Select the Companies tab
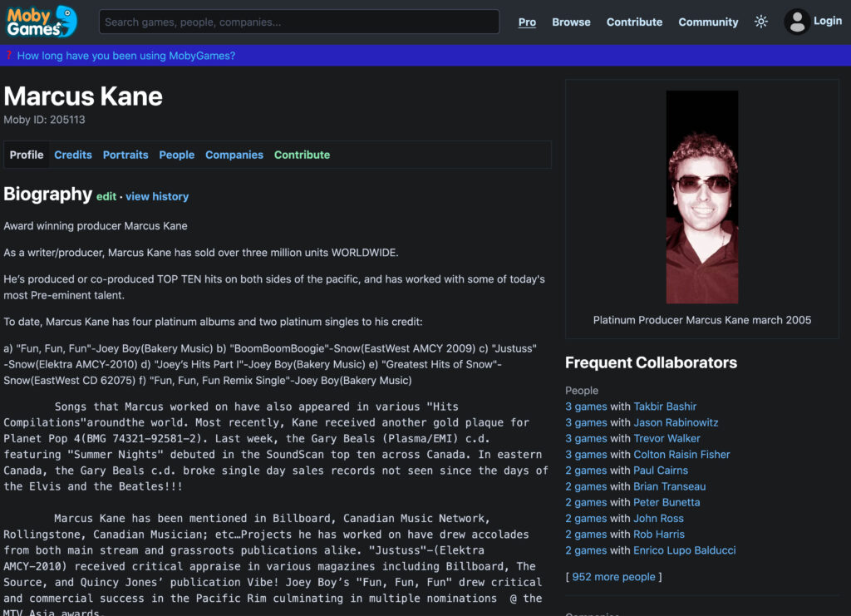The image size is (851, 616). 234,155
